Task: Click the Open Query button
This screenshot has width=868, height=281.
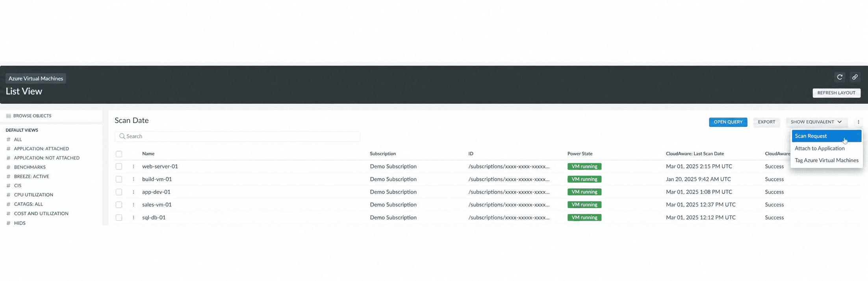Action: coord(728,122)
